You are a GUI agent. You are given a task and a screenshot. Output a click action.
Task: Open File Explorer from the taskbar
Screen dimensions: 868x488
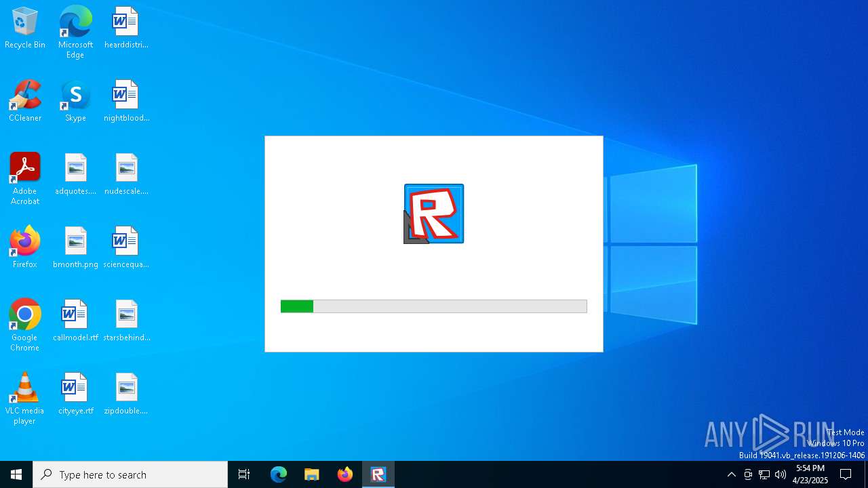pyautogui.click(x=312, y=474)
